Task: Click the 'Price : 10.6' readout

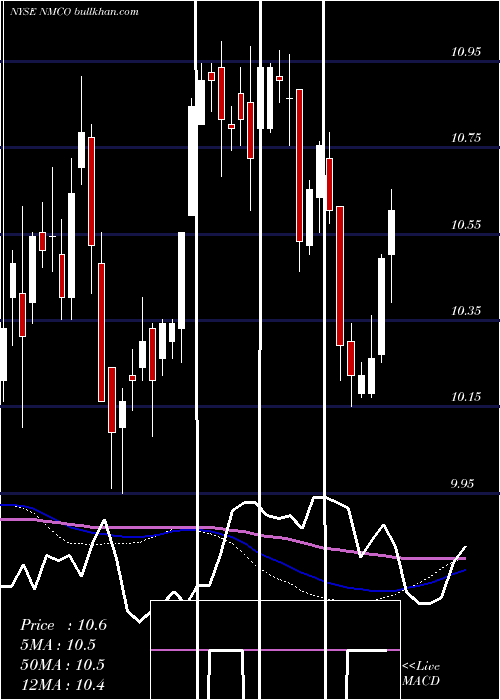Action: [x=63, y=625]
